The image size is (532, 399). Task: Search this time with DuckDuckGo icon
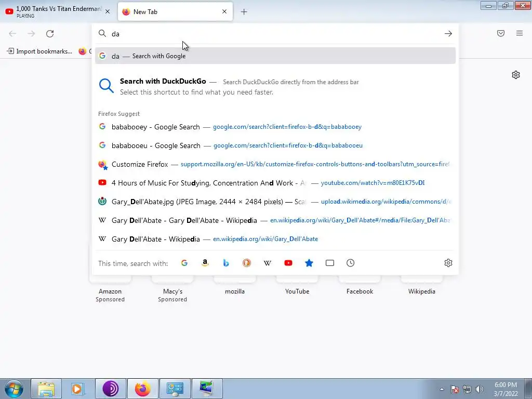(247, 263)
